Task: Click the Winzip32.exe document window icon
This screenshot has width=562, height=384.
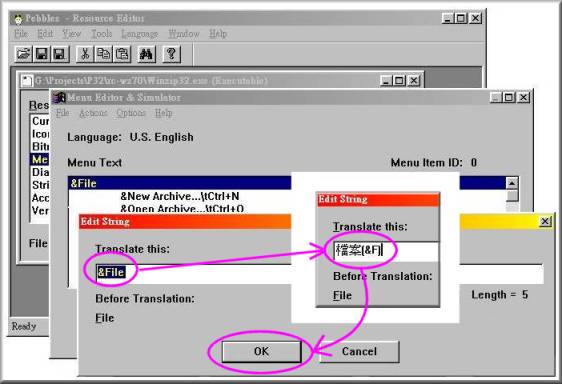Action: coord(27,81)
